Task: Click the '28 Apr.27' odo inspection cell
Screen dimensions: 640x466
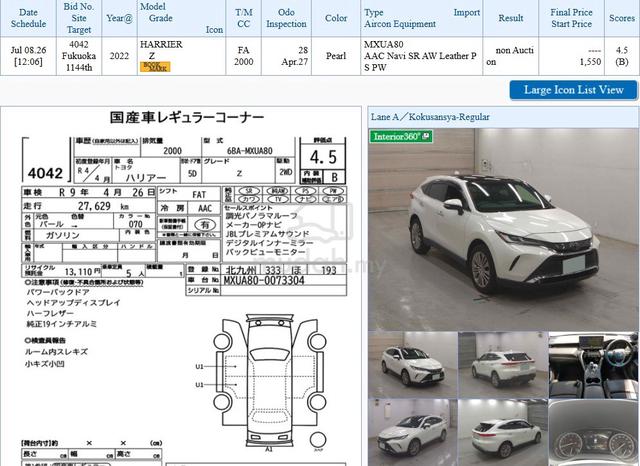Action: 286,56
